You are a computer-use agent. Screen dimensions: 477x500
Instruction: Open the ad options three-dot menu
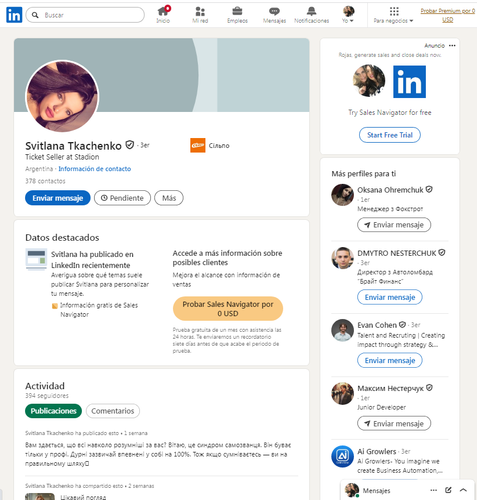pyautogui.click(x=452, y=46)
